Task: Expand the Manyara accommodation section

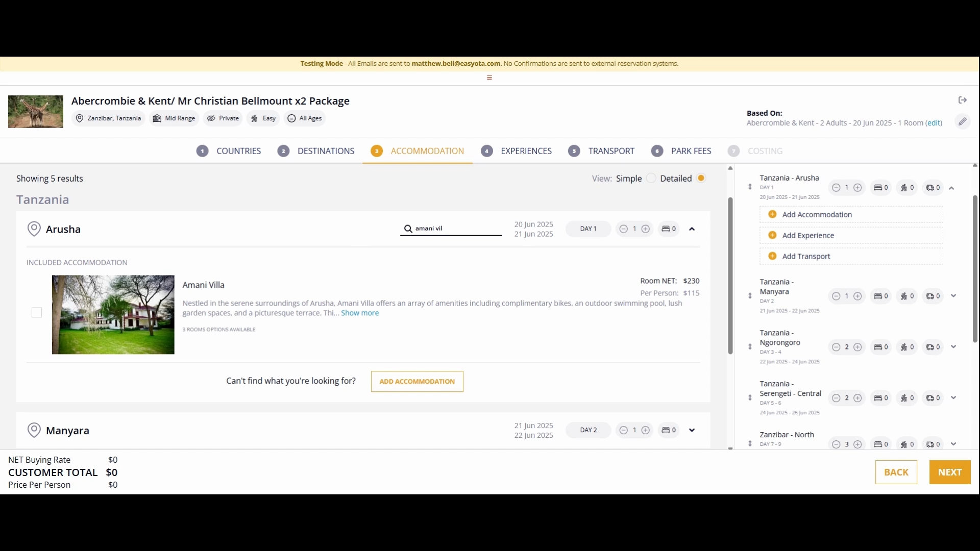Action: click(x=692, y=430)
